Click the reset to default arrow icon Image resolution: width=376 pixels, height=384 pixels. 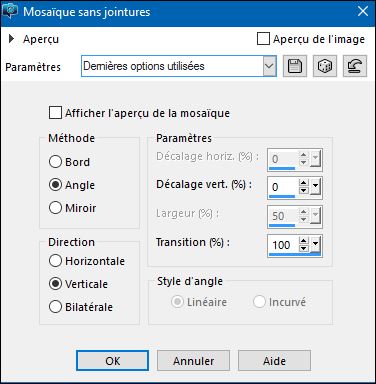355,66
